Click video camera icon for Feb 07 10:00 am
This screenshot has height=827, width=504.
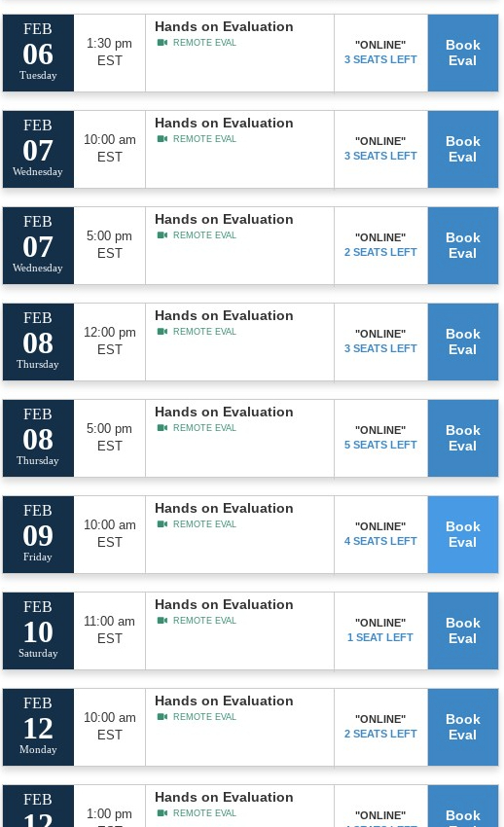(162, 139)
